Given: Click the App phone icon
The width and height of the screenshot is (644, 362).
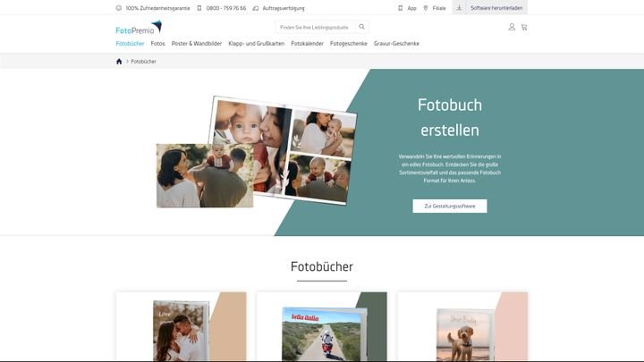Looking at the screenshot, I should [401, 8].
